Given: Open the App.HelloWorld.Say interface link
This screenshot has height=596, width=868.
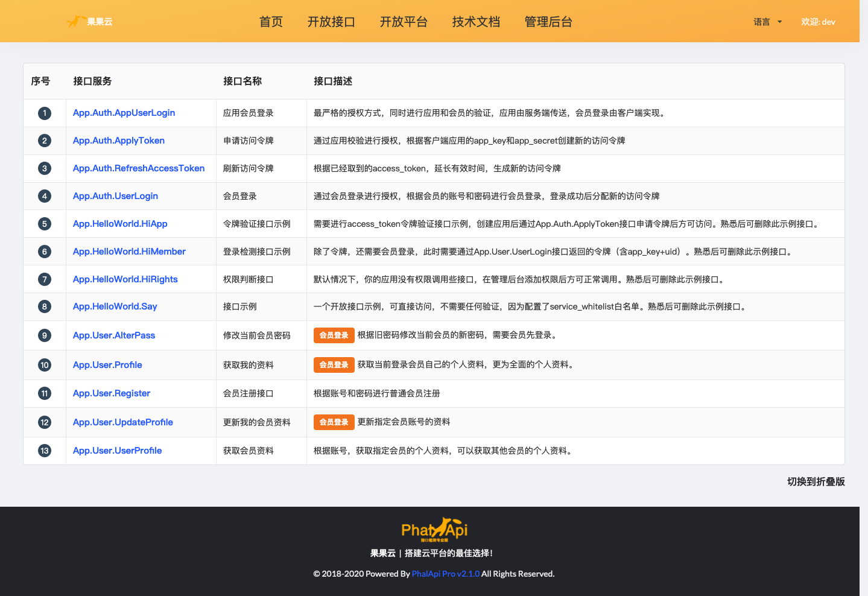Looking at the screenshot, I should click(x=115, y=306).
